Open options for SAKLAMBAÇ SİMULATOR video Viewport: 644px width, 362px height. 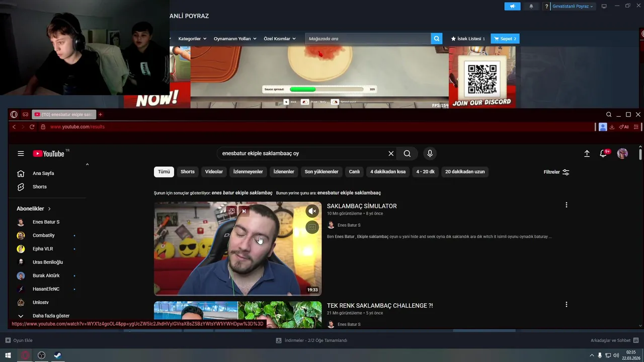(x=567, y=205)
